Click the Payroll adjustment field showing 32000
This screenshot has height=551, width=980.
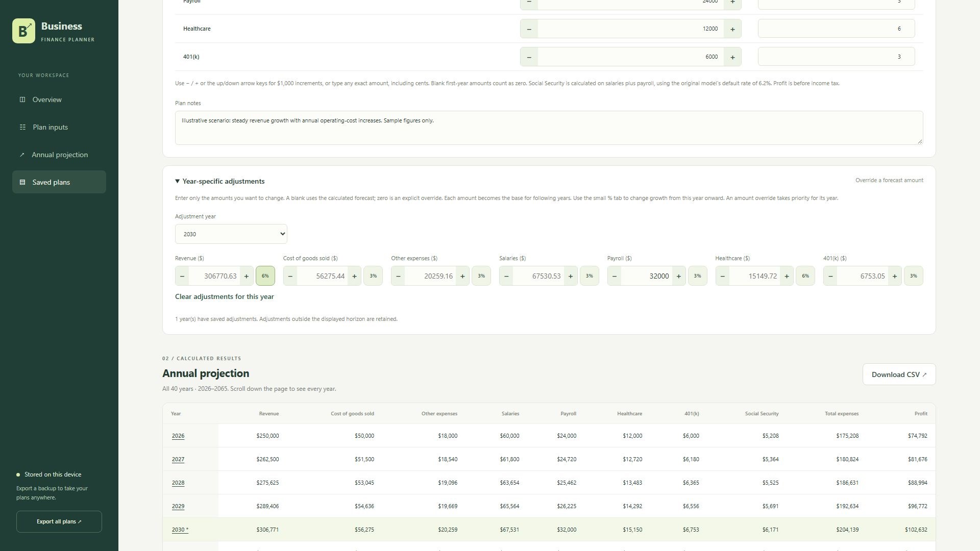pyautogui.click(x=647, y=276)
